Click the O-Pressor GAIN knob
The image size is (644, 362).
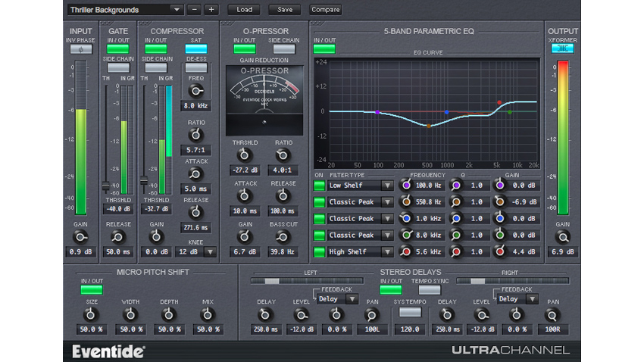(x=245, y=237)
